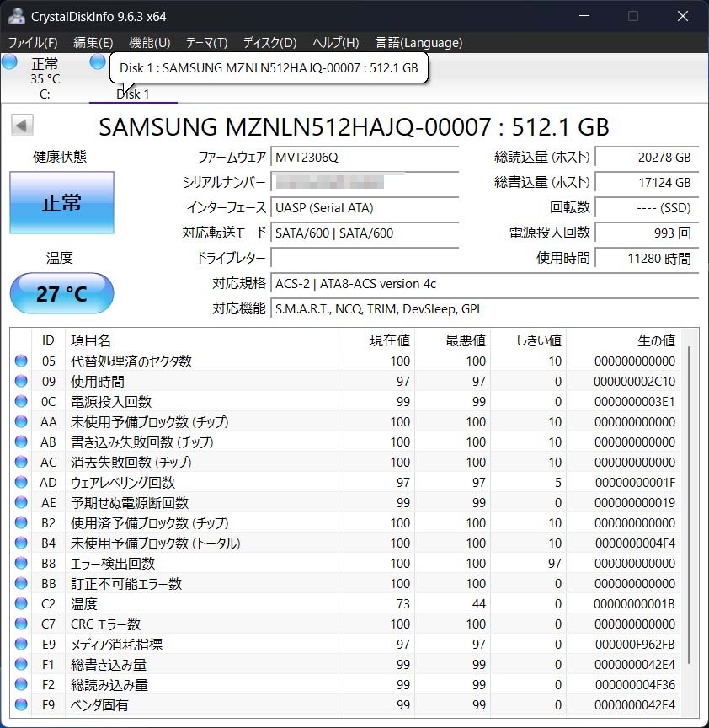Screen dimensions: 709x728
Task: Open the 編集(E) menu
Action: (93, 43)
